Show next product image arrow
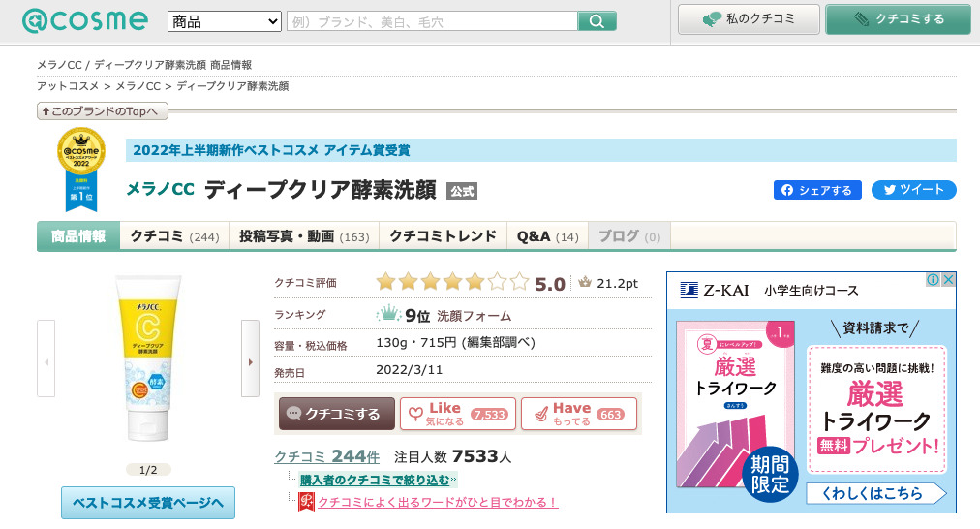This screenshot has height=529, width=980. [x=250, y=358]
